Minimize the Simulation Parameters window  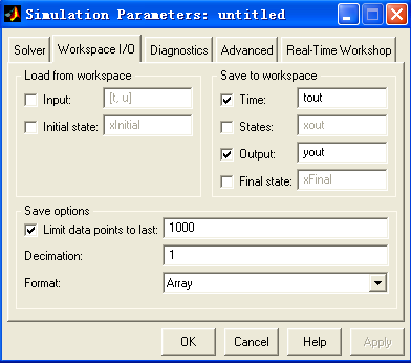coord(349,14)
